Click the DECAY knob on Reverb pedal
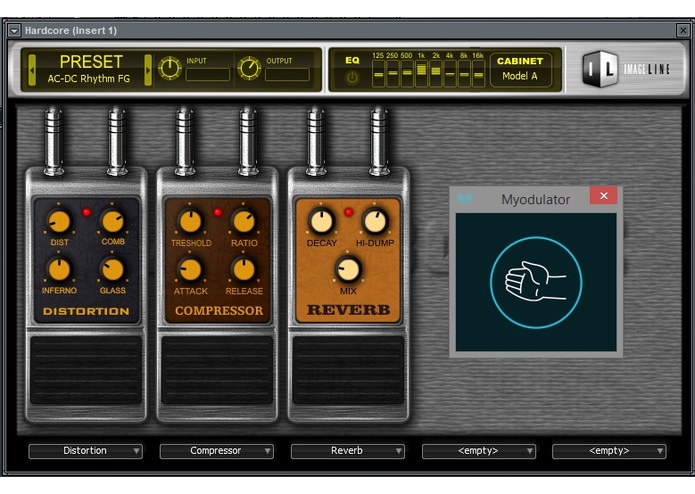The height and width of the screenshot is (494, 695). click(322, 222)
